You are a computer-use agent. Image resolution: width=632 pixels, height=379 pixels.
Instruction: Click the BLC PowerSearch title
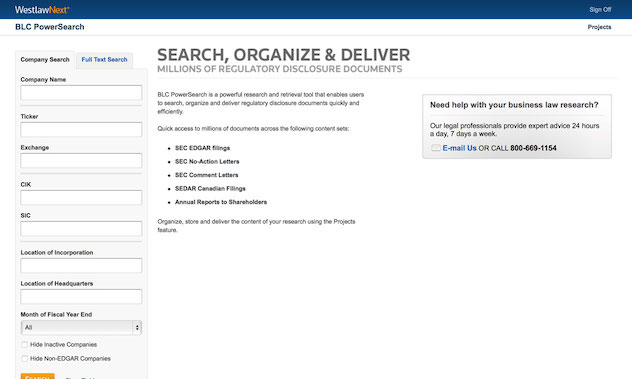click(50, 27)
